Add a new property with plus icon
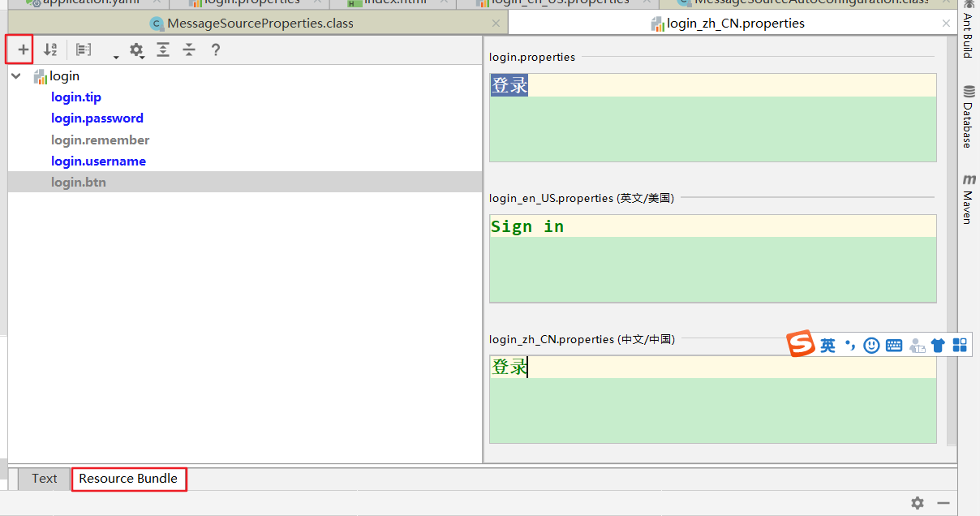The image size is (980, 516). point(23,49)
